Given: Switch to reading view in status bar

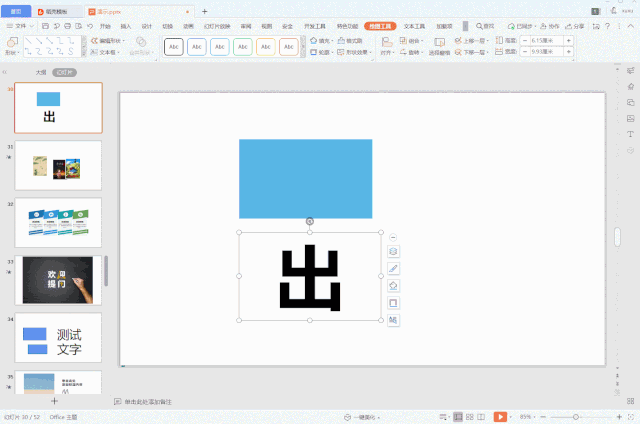Looking at the screenshot, I should point(481,417).
